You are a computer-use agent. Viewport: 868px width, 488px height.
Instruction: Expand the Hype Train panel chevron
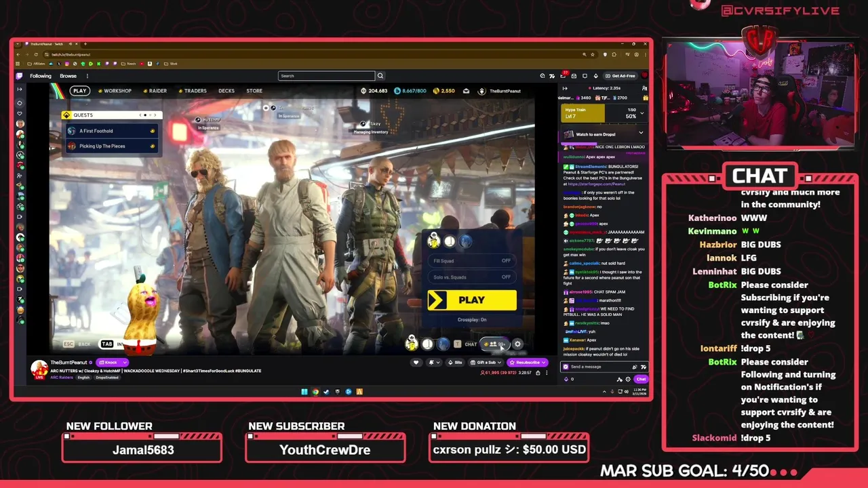[x=642, y=113]
